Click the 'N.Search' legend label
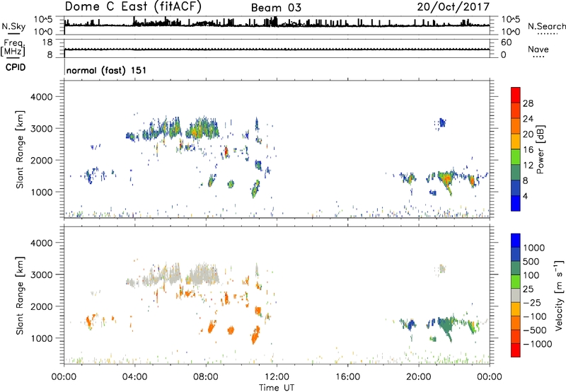 coord(546,27)
